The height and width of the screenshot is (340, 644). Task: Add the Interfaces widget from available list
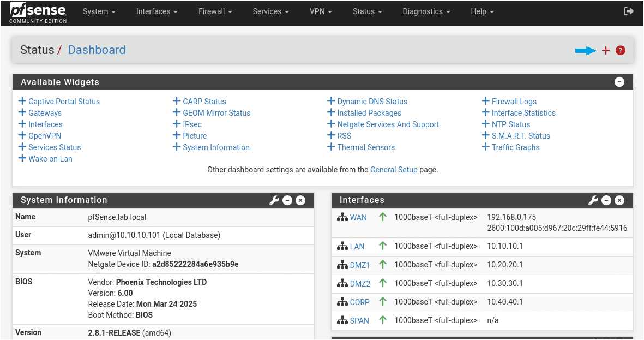click(41, 124)
